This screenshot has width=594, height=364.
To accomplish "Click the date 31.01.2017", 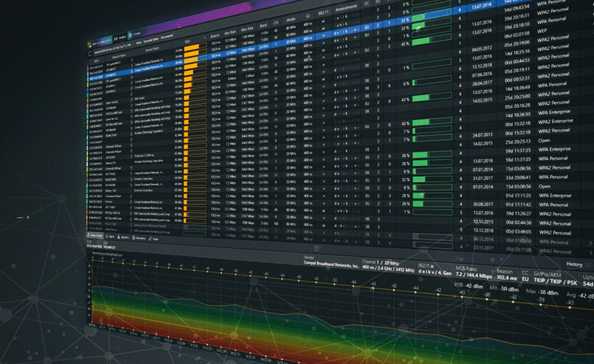I will 483,178.
